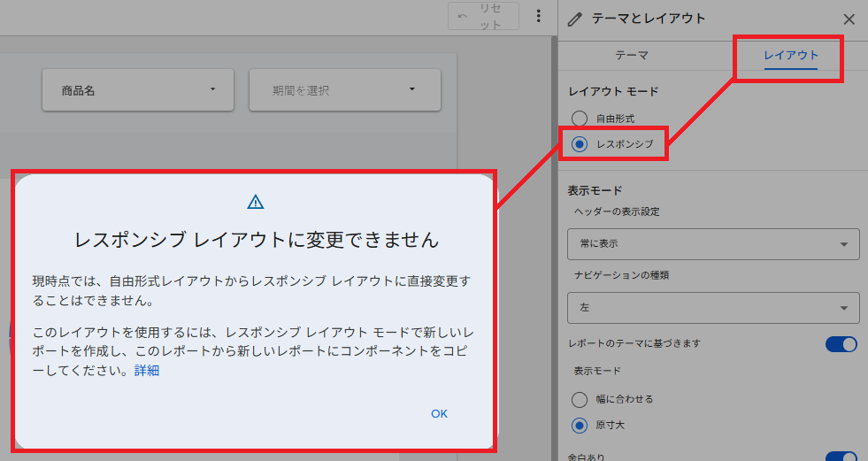
Task: Close the テーマとレイアウト panel
Action: [849, 19]
